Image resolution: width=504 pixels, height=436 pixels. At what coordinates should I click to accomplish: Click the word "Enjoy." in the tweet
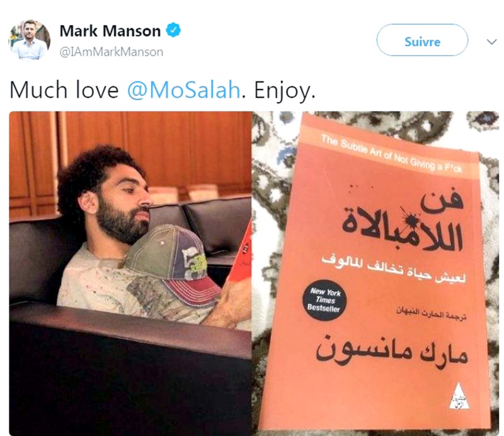click(x=285, y=91)
